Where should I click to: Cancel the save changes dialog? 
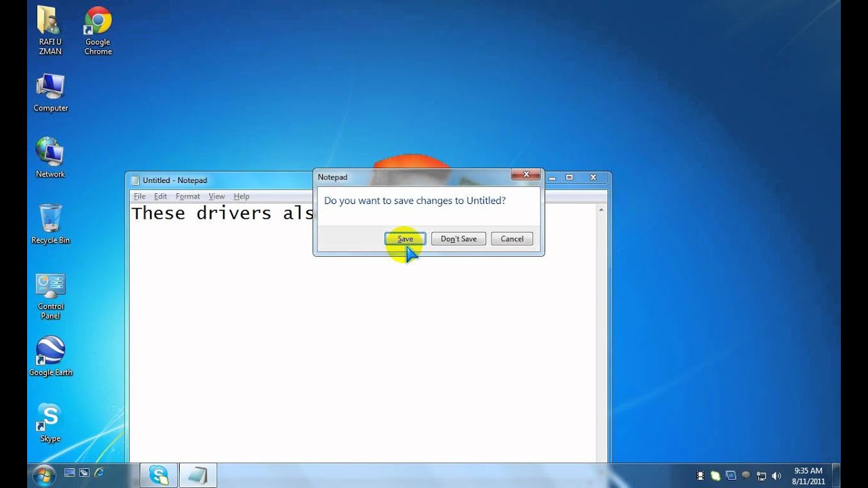coord(512,239)
